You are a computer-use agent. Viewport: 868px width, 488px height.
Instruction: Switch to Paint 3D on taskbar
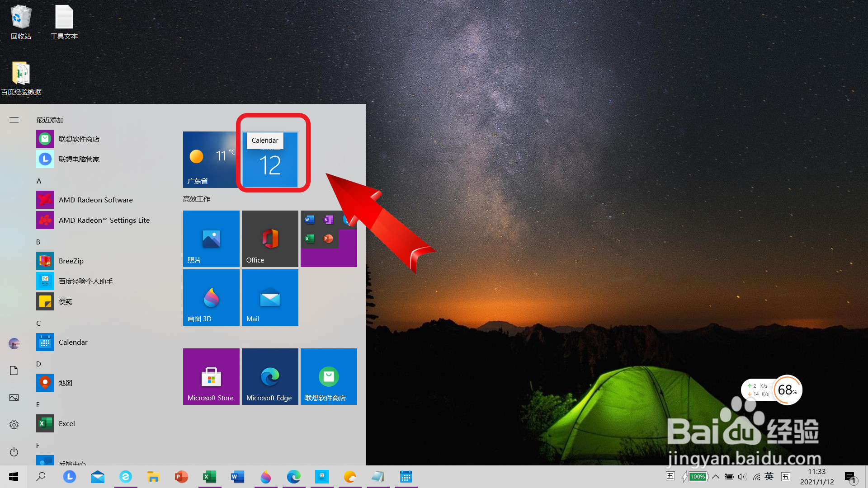coord(266,477)
